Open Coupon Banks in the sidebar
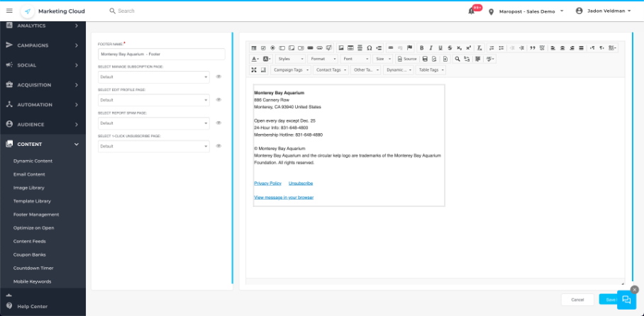This screenshot has width=644, height=316. 30,255
